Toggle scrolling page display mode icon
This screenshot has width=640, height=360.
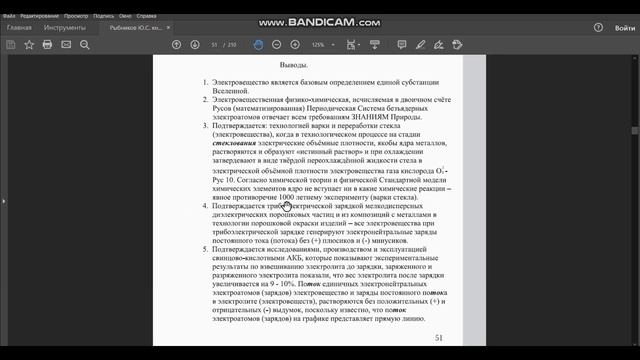[374, 45]
